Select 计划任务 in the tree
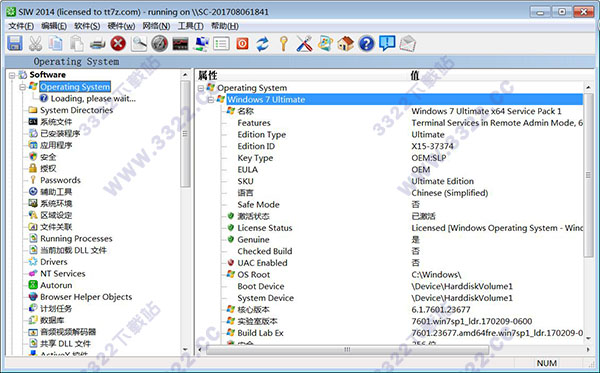Viewport: 600px width, 373px height. [x=56, y=309]
